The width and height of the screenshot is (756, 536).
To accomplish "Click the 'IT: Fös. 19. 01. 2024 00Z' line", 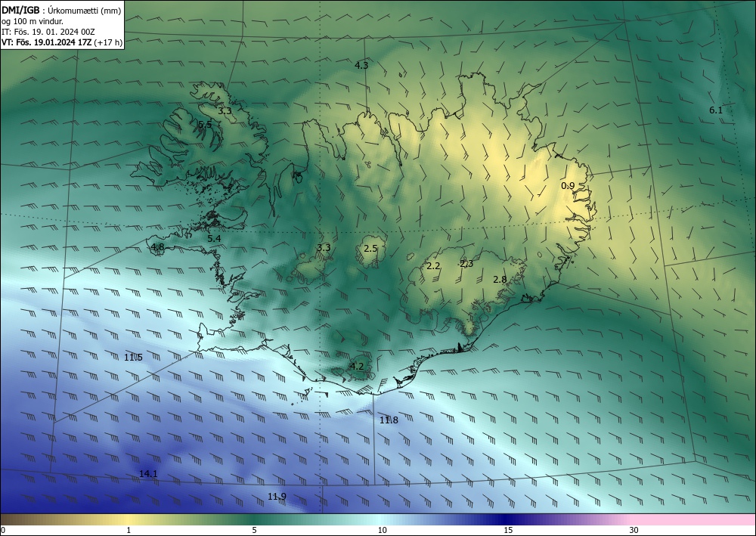I will (x=48, y=32).
